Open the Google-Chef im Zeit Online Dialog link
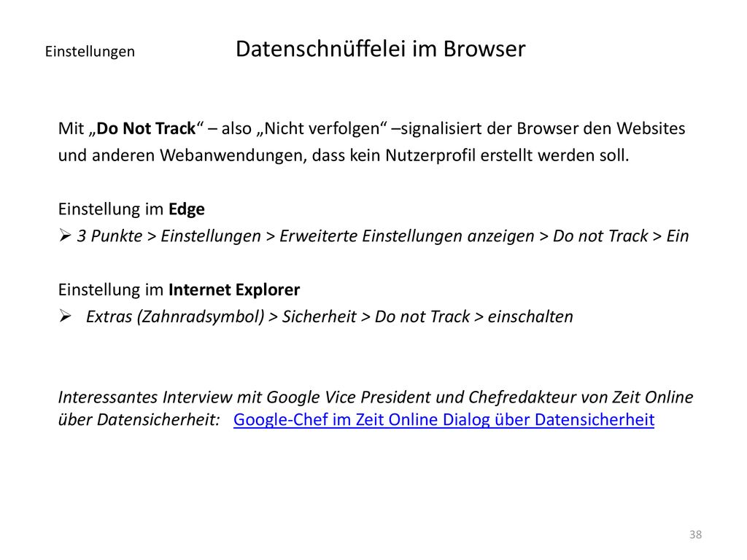Viewport: 747px width, 560px height. pos(444,419)
